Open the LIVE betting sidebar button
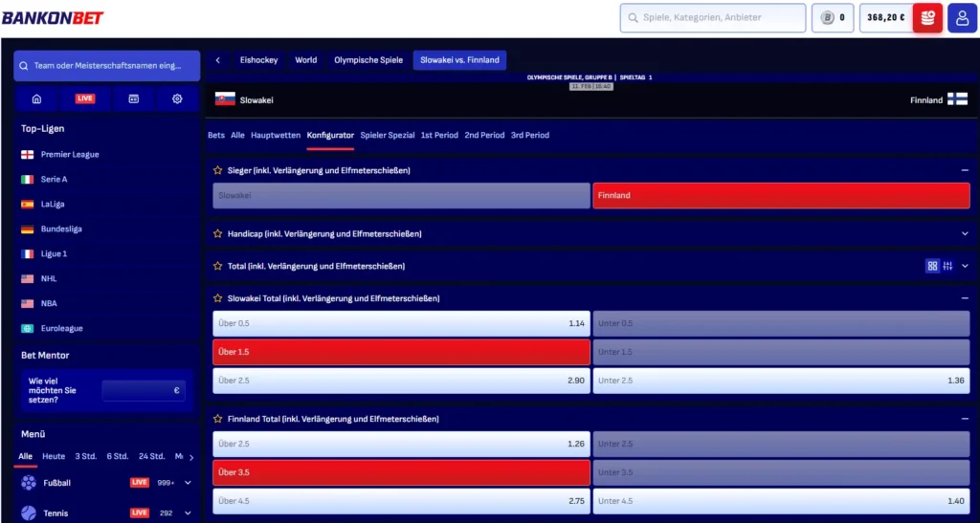The height and width of the screenshot is (523, 980). pyautogui.click(x=85, y=98)
